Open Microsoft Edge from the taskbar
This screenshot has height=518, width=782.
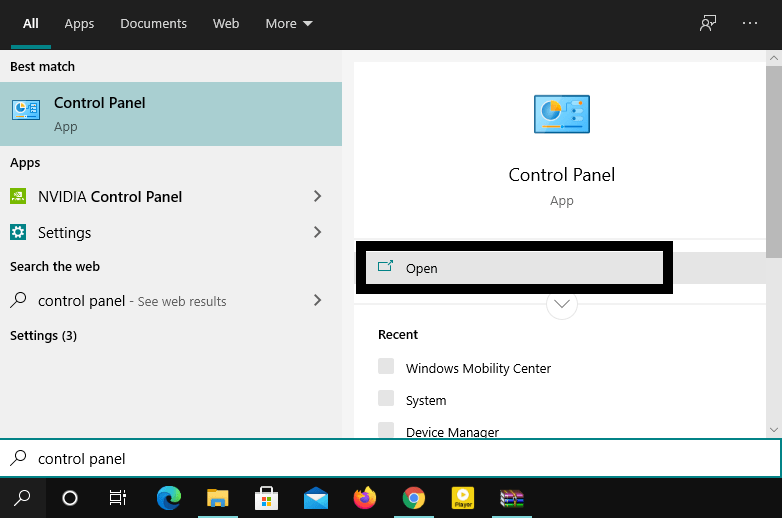point(169,497)
